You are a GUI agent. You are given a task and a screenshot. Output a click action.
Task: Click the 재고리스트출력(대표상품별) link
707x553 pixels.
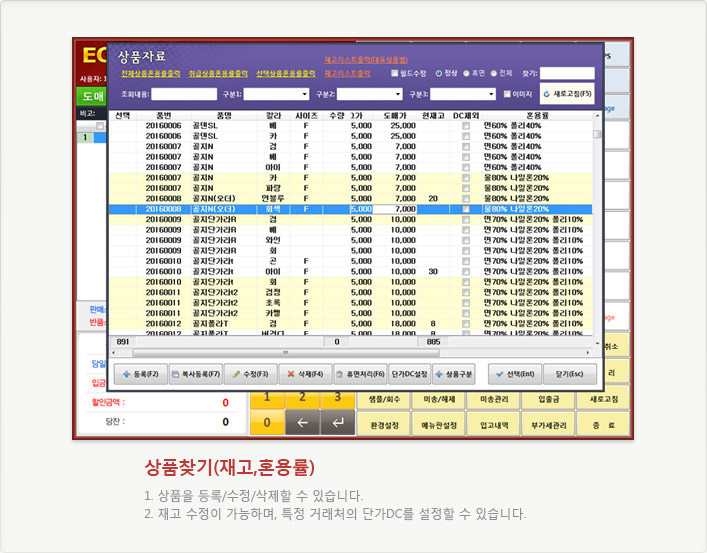[x=366, y=60]
